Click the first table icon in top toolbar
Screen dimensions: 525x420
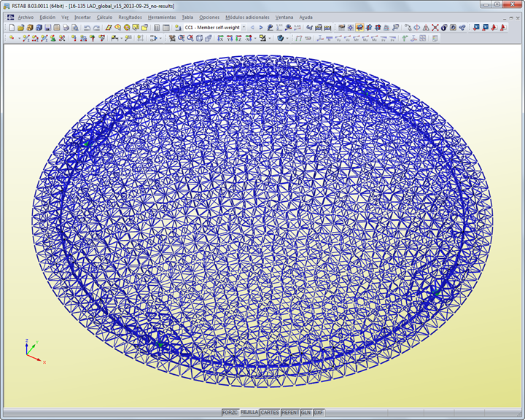156,28
